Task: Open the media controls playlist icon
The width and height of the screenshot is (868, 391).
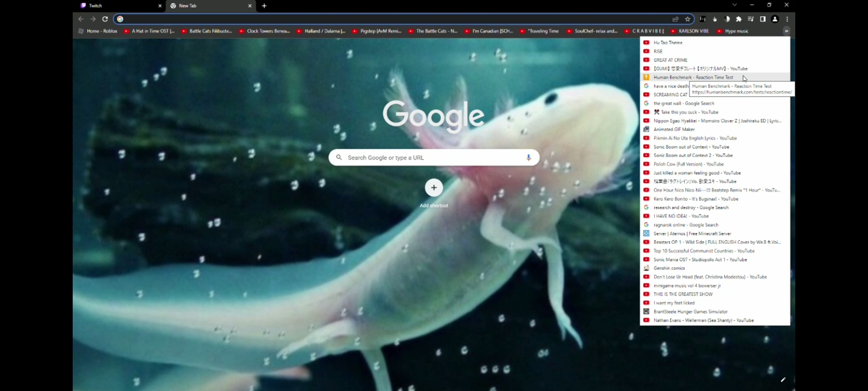Action: click(751, 19)
